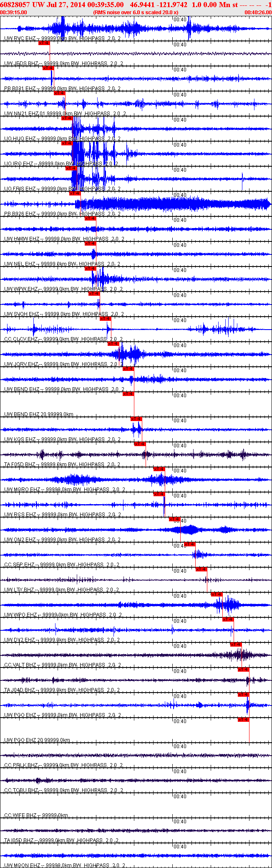
Task: Click the UW MORO EHZ station label
Action: (x=65, y=490)
